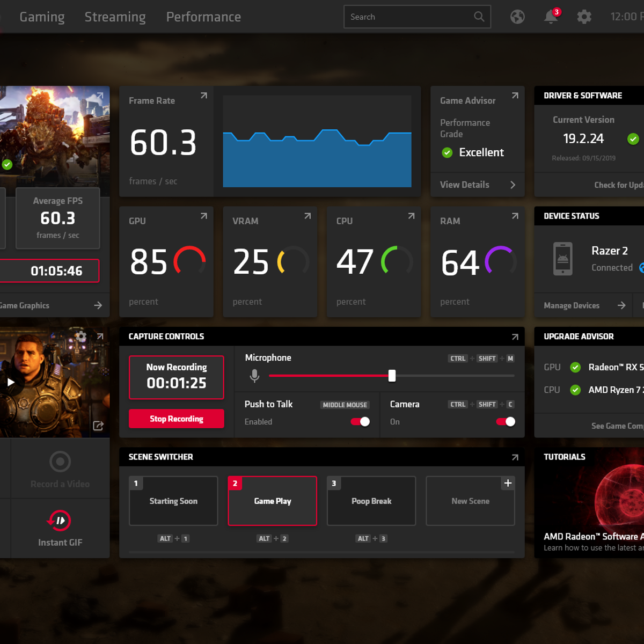Expand the Frame Rate tile via its arrow icon

coord(203,96)
